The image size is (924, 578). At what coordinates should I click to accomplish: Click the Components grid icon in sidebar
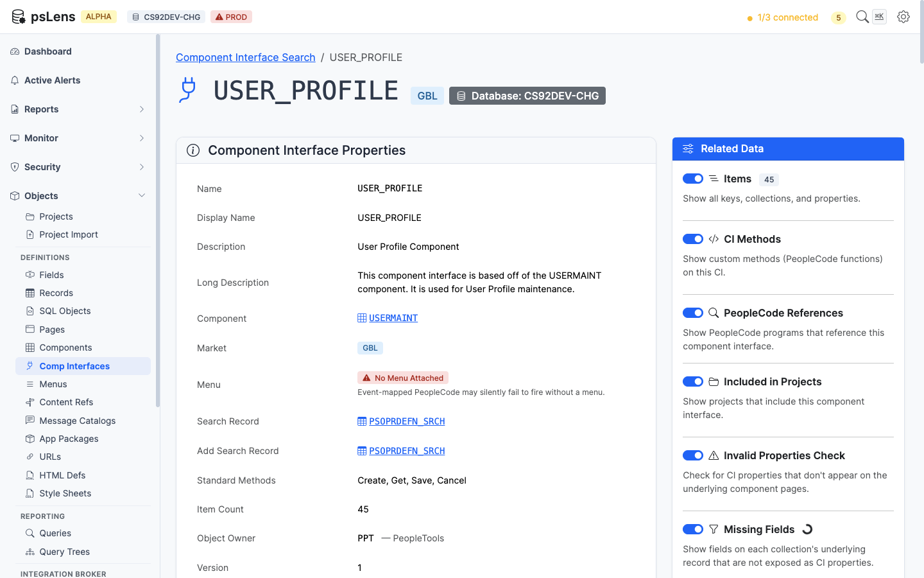[x=30, y=347]
